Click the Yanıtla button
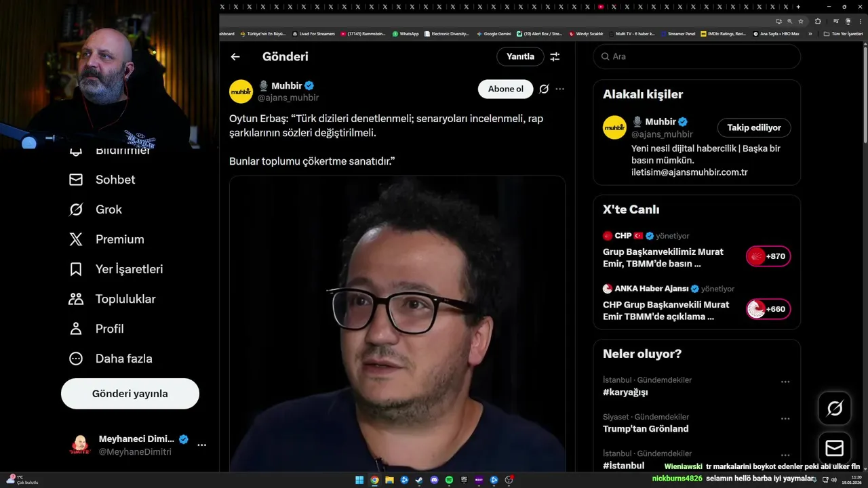This screenshot has width=868, height=488. [520, 57]
